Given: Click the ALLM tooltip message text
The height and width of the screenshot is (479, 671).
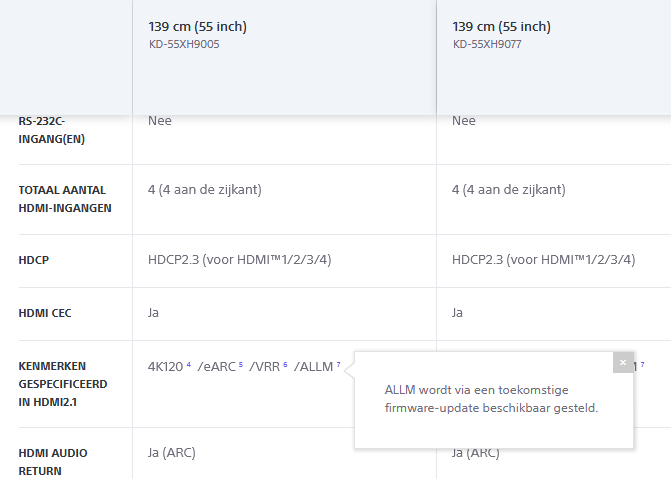Looking at the screenshot, I should (492, 398).
